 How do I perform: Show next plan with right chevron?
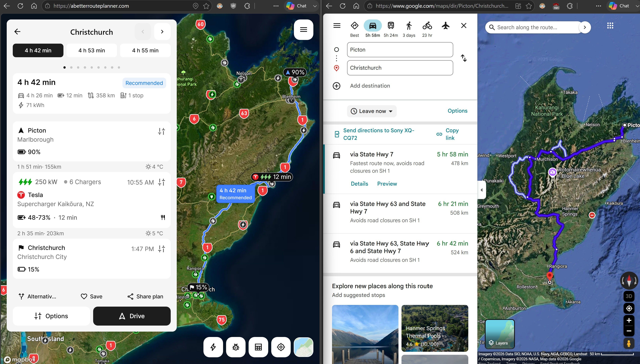point(162,32)
